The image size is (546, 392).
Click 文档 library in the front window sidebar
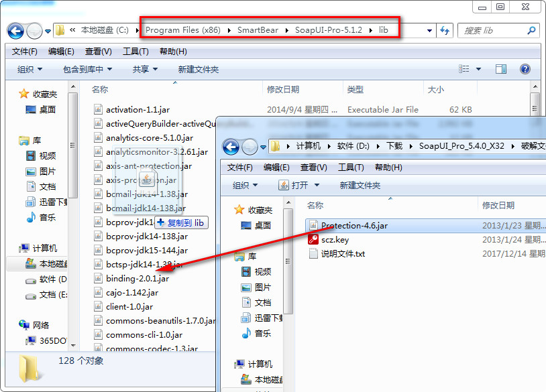coord(256,302)
